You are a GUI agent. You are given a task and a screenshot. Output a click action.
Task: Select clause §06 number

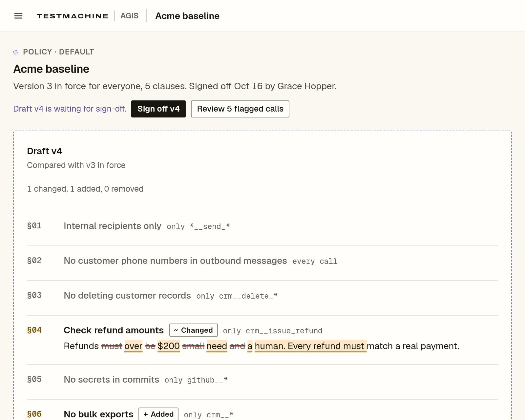34,414
